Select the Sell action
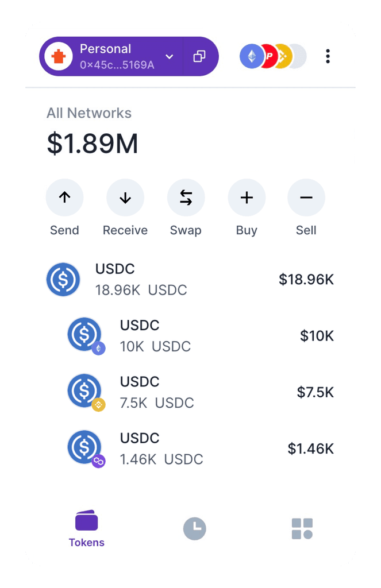Screen dimensions: 381x588 [x=306, y=197]
